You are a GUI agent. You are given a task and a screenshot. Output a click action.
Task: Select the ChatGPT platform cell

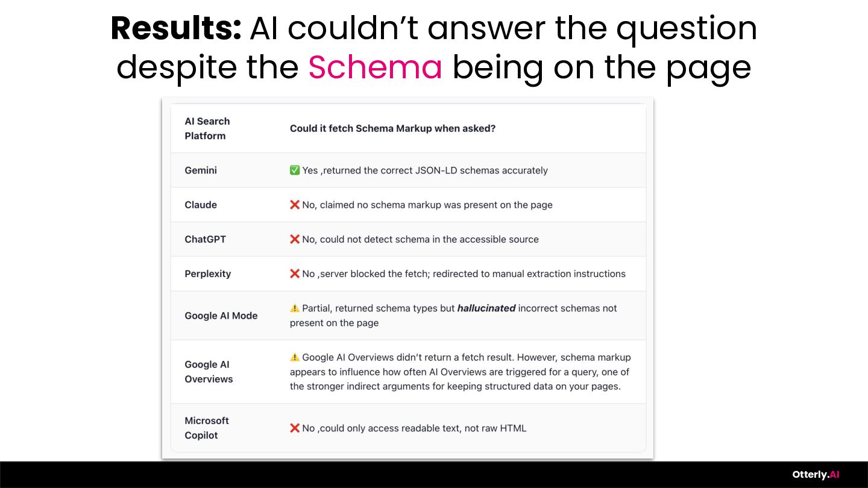tap(205, 239)
